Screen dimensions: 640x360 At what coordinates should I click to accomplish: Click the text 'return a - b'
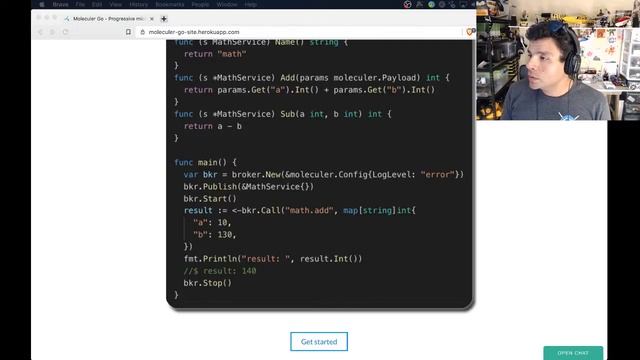click(213, 126)
